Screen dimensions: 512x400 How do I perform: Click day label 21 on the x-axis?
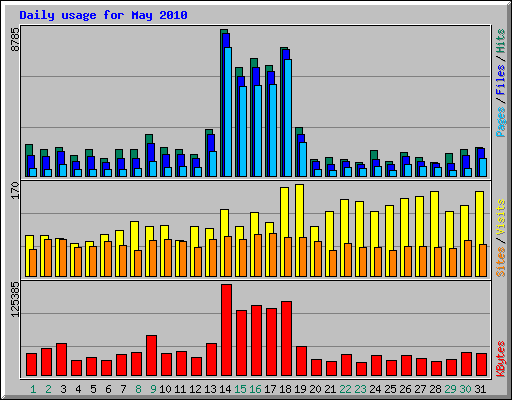[x=330, y=389]
